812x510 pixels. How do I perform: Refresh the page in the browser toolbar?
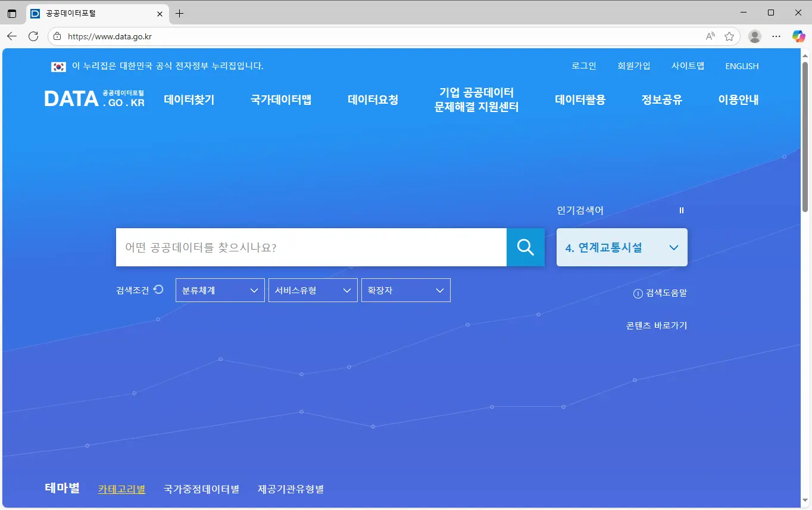[x=33, y=36]
